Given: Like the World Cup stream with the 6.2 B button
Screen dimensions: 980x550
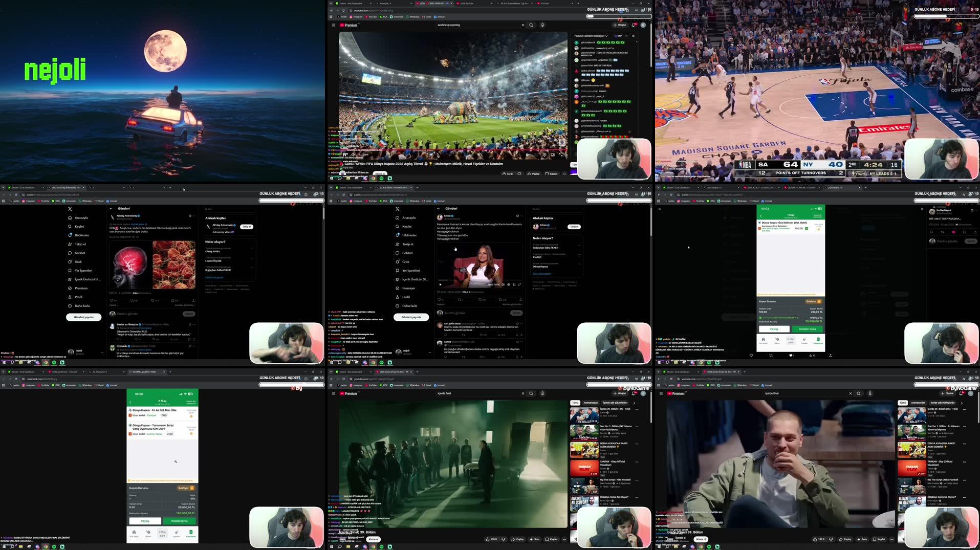Looking at the screenshot, I should tap(508, 174).
